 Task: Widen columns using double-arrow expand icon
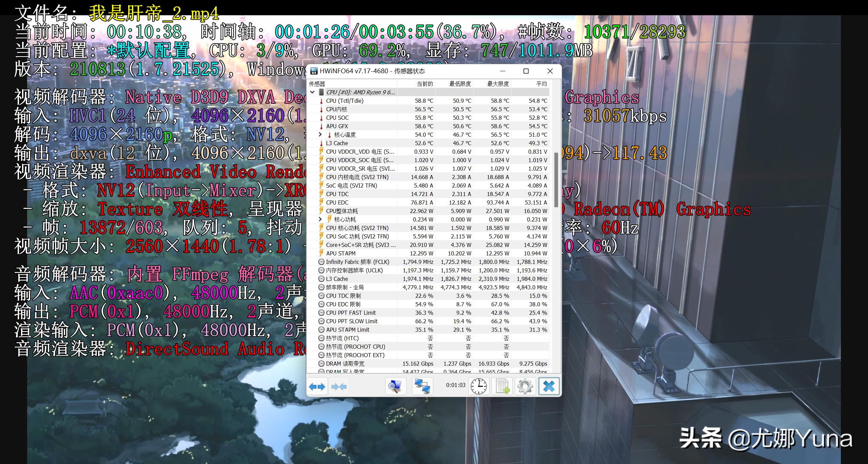point(318,386)
